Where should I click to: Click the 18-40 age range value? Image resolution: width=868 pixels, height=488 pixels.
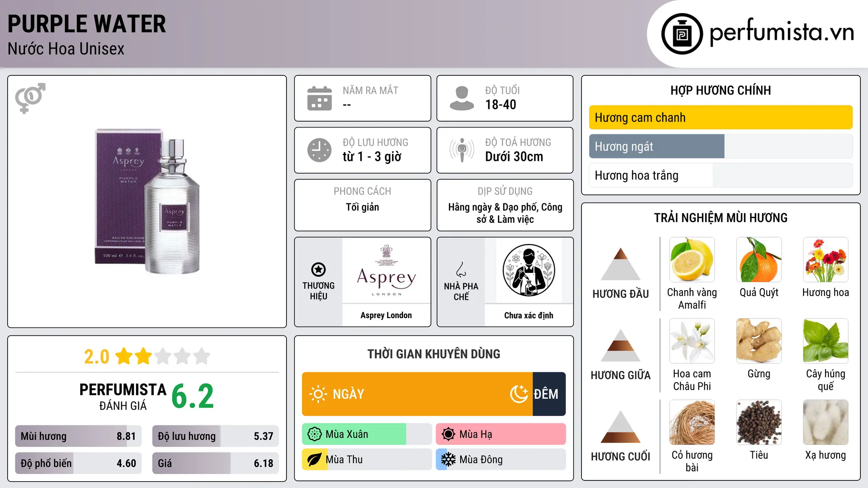(x=501, y=105)
